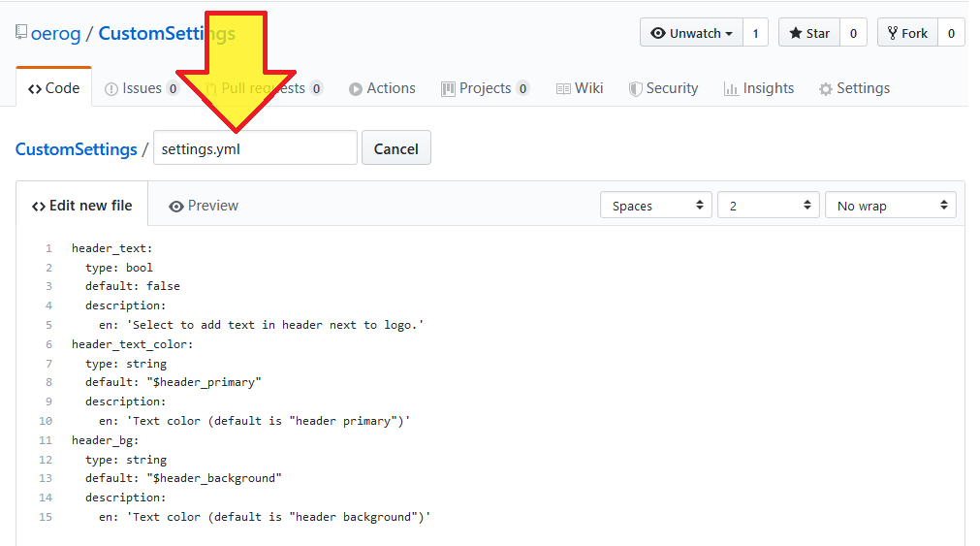Click the header_text: line in editor

[112, 248]
